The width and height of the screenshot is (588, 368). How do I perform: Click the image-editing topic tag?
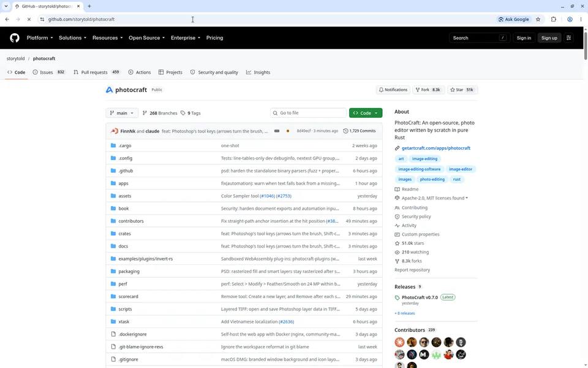coord(424,158)
